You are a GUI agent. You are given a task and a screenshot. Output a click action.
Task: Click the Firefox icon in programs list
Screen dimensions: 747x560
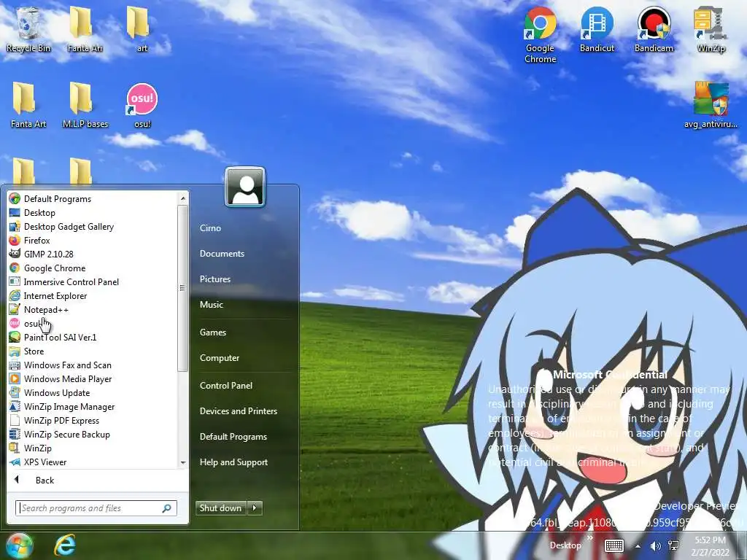tap(15, 240)
